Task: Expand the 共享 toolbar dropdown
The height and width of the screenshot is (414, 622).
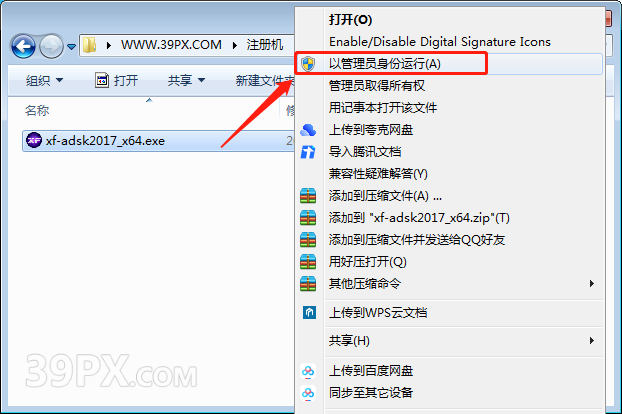Action: pyautogui.click(x=186, y=80)
